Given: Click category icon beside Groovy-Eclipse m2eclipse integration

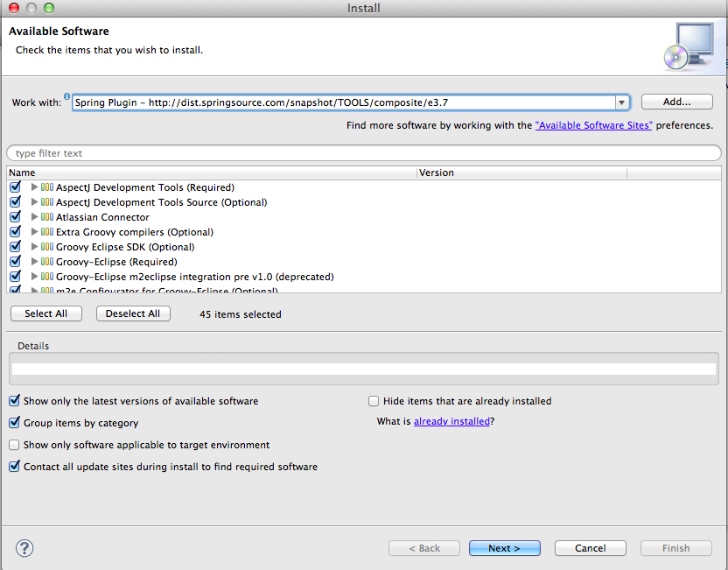Looking at the screenshot, I should [47, 277].
